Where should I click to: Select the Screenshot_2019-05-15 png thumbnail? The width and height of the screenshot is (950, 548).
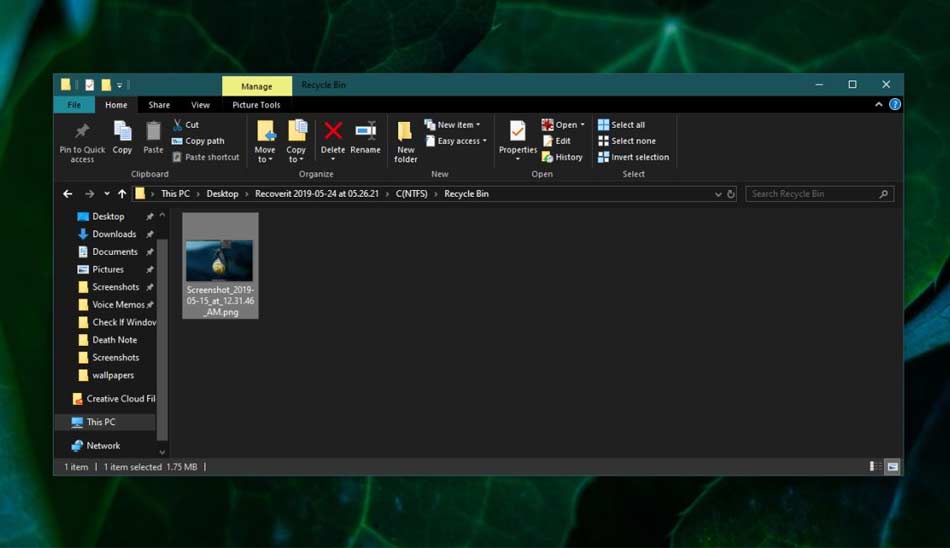click(x=221, y=266)
